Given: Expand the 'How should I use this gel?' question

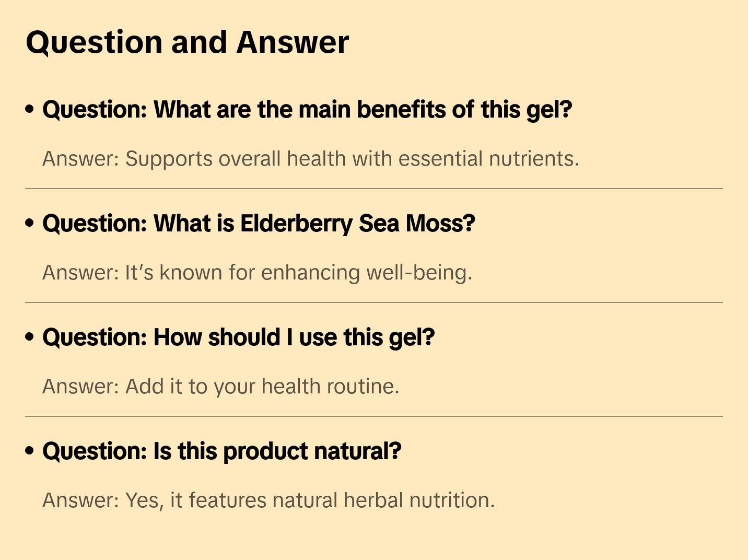Looking at the screenshot, I should click(238, 337).
